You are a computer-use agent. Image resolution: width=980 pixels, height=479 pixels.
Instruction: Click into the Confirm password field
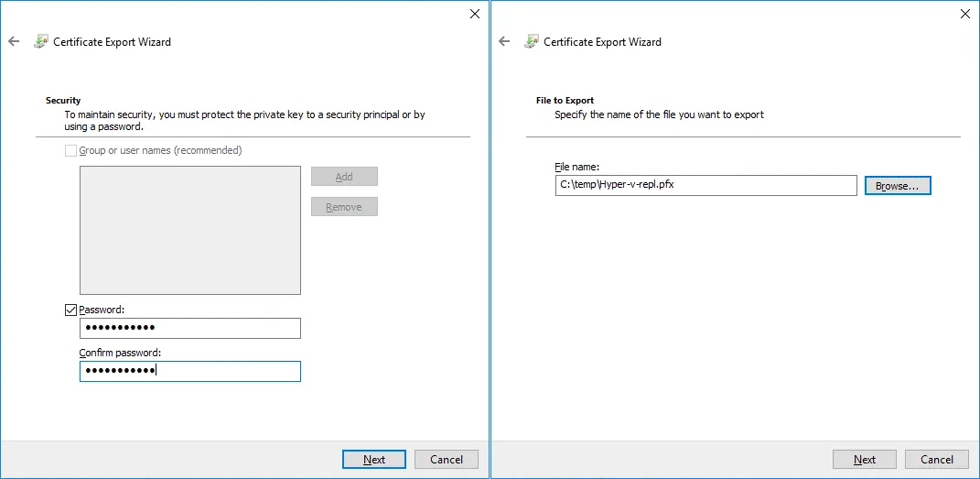click(189, 371)
